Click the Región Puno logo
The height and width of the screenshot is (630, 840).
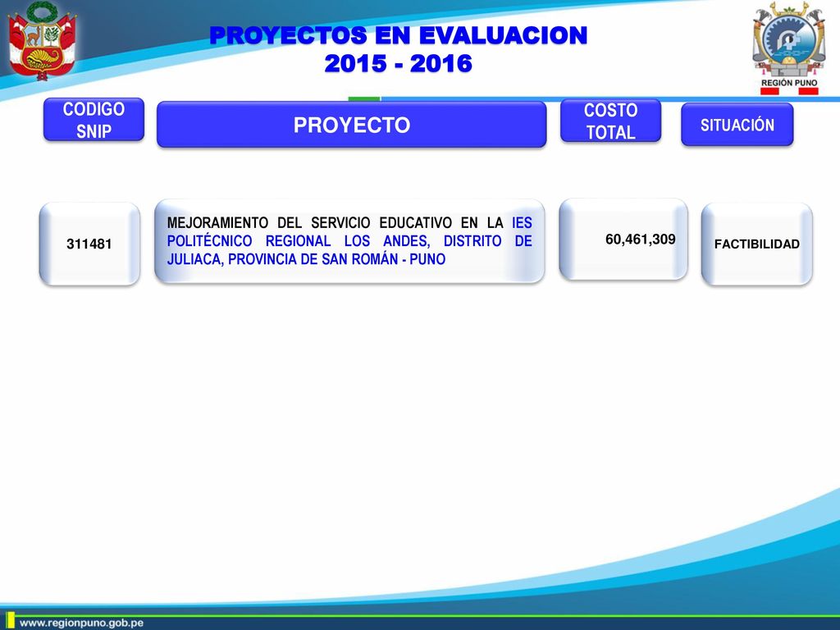click(x=788, y=48)
